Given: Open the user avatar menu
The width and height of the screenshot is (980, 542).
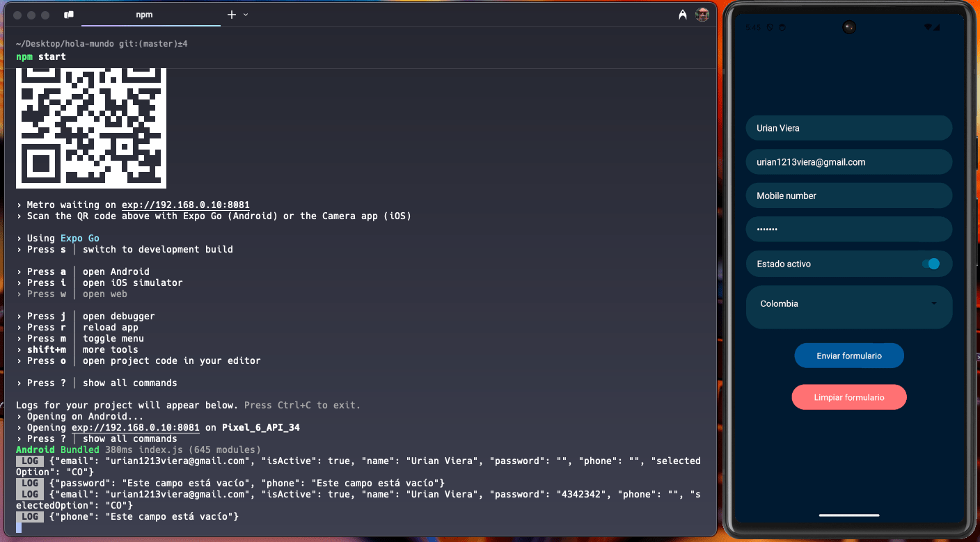Looking at the screenshot, I should [702, 15].
